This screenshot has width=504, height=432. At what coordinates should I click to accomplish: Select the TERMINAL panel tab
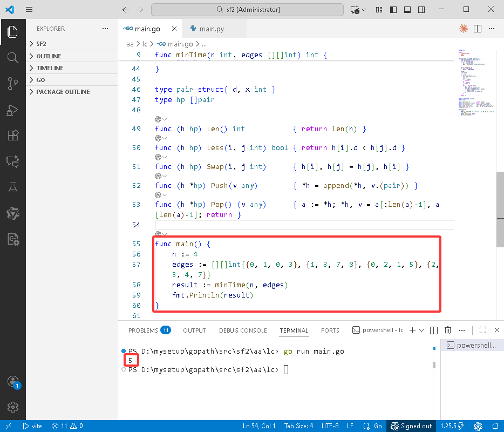294,330
